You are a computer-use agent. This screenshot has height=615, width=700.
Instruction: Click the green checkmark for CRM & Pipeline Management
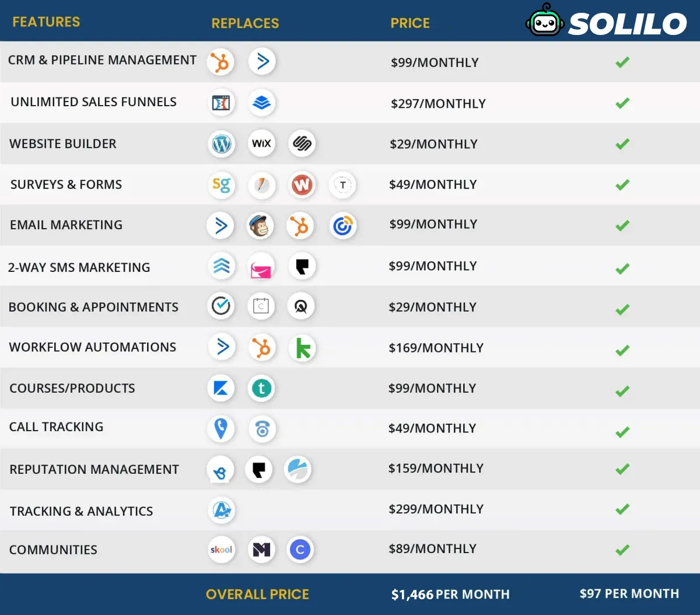pyautogui.click(x=622, y=62)
